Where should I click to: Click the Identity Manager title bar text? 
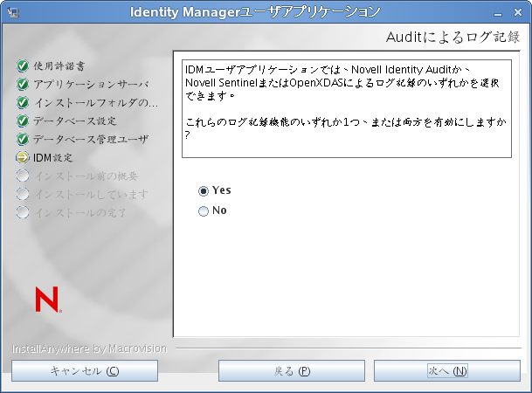point(255,12)
